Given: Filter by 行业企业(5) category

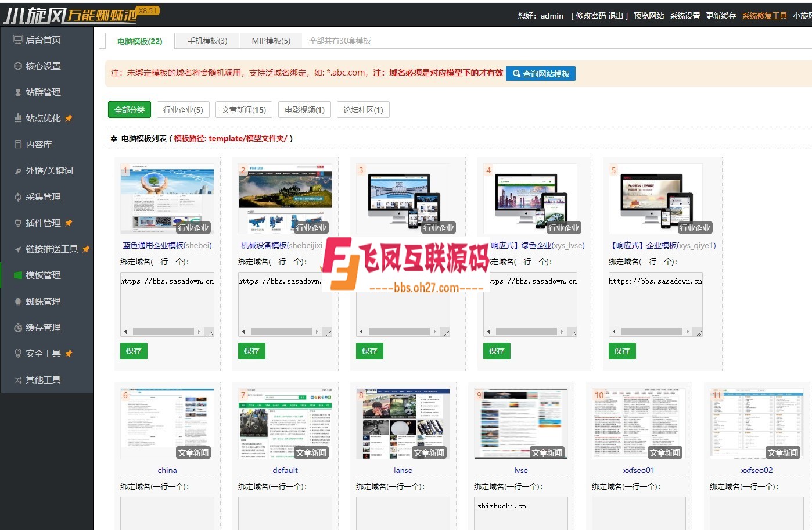Looking at the screenshot, I should 183,110.
